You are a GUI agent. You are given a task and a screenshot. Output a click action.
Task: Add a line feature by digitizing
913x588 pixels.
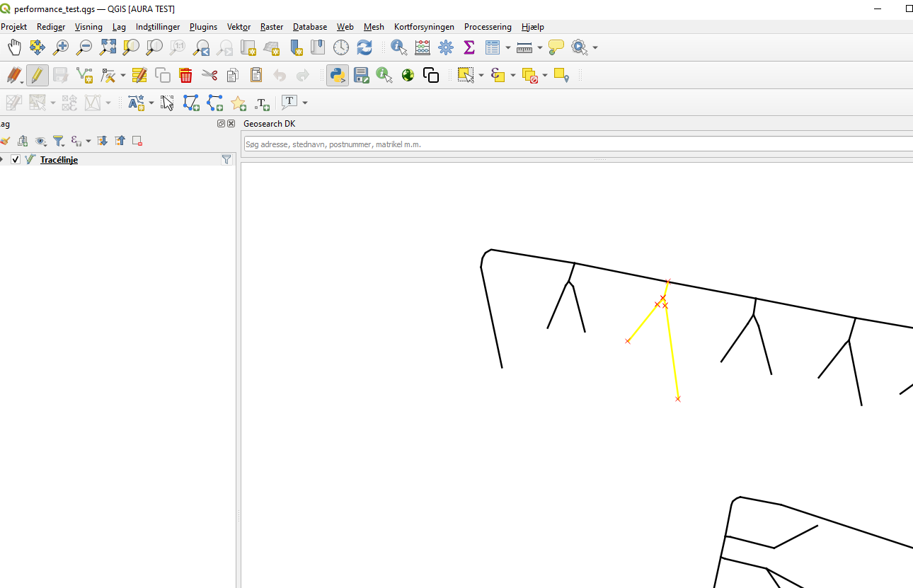pos(85,75)
